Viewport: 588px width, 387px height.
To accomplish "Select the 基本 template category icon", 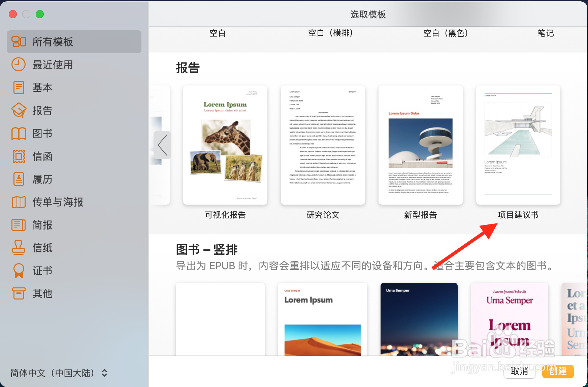I will [x=19, y=87].
